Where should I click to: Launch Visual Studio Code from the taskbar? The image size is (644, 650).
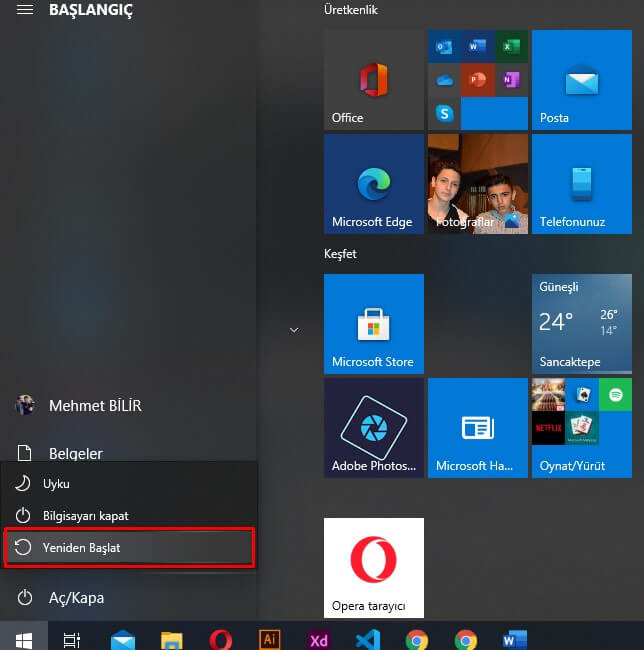point(368,640)
